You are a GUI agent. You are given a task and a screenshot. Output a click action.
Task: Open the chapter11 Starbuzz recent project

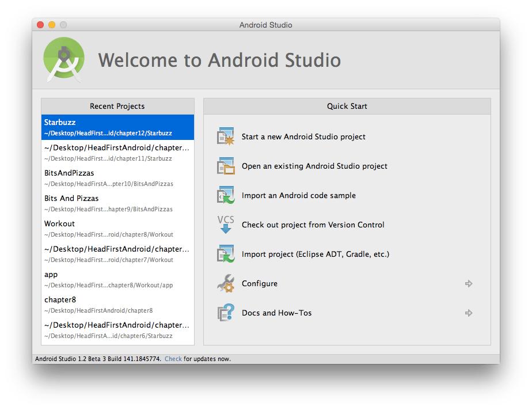tap(117, 153)
